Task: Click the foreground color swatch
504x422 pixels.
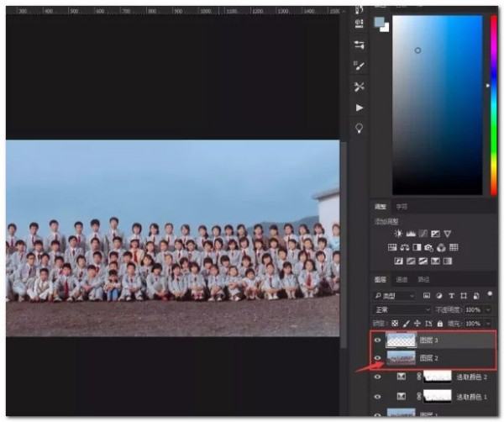Action: coord(380,23)
